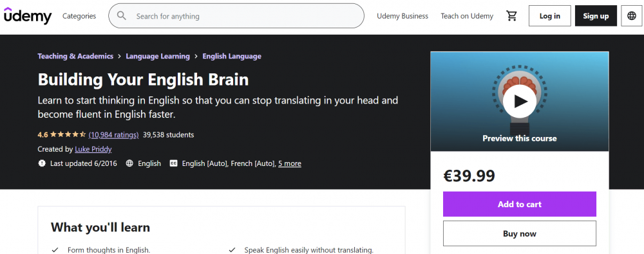Image resolution: width=644 pixels, height=254 pixels.
Task: Open the Categories menu
Action: [79, 16]
